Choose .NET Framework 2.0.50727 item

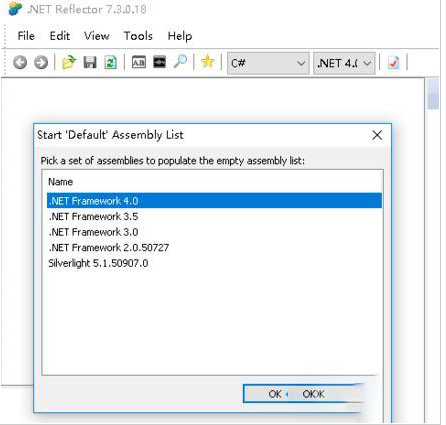coord(214,247)
